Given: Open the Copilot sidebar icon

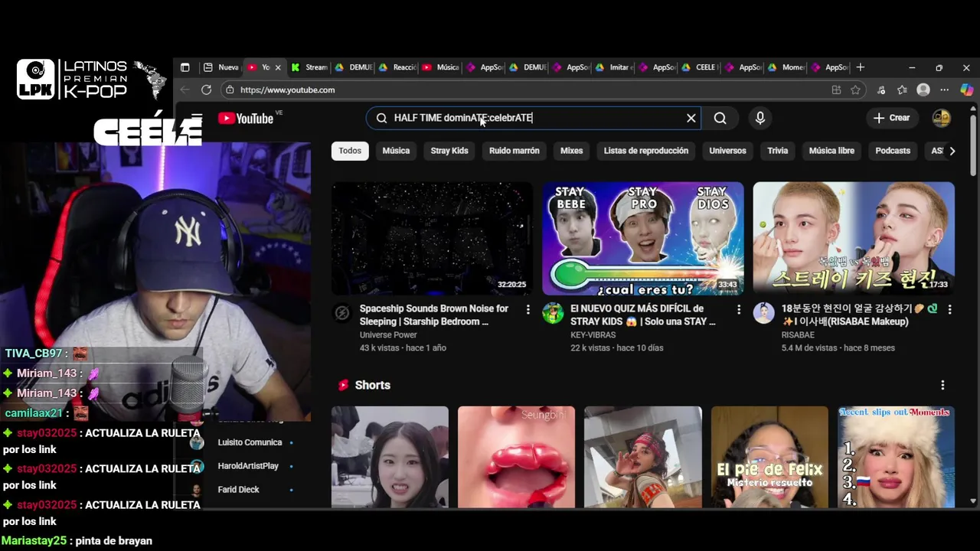Looking at the screenshot, I should pos(966,90).
